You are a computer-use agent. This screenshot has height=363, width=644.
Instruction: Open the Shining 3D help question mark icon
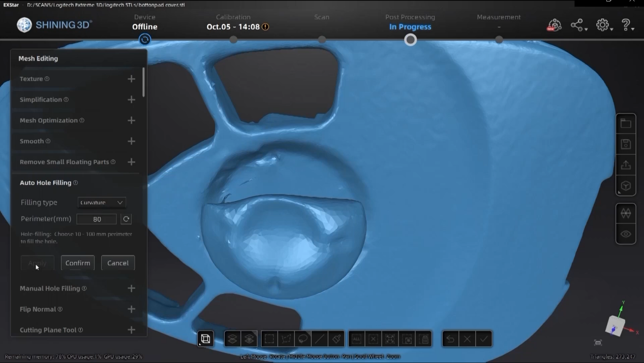click(x=626, y=24)
